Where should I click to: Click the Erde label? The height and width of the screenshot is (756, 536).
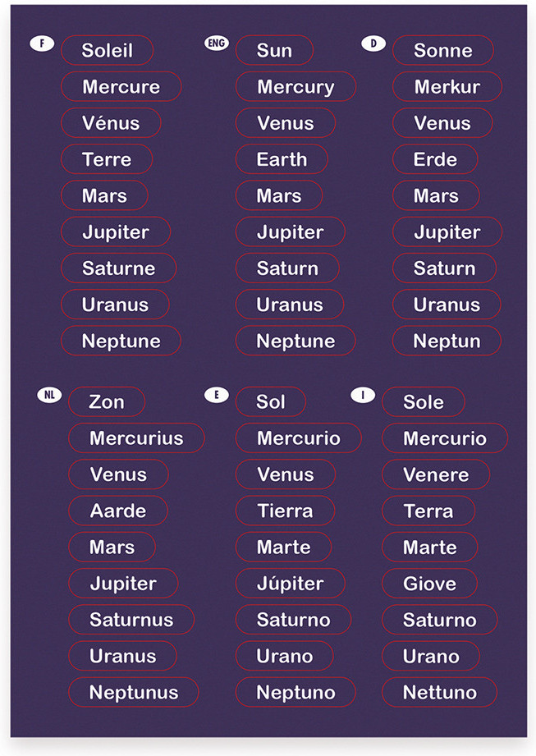435,159
